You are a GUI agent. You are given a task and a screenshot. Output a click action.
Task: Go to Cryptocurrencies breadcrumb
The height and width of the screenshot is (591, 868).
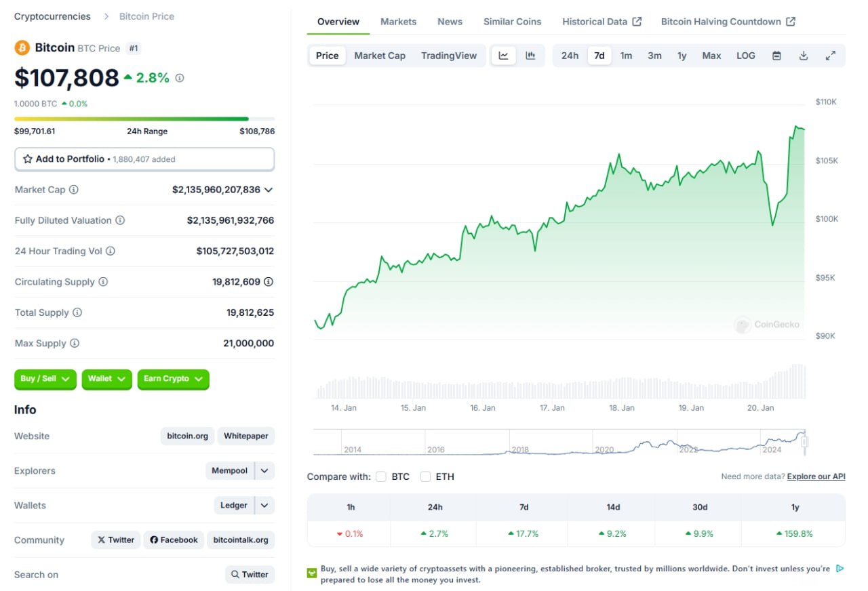tap(52, 16)
